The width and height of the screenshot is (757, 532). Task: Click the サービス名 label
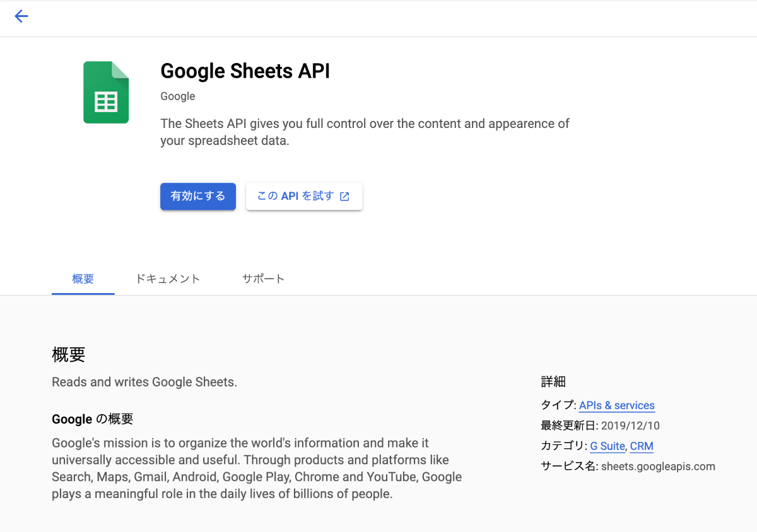tap(568, 467)
